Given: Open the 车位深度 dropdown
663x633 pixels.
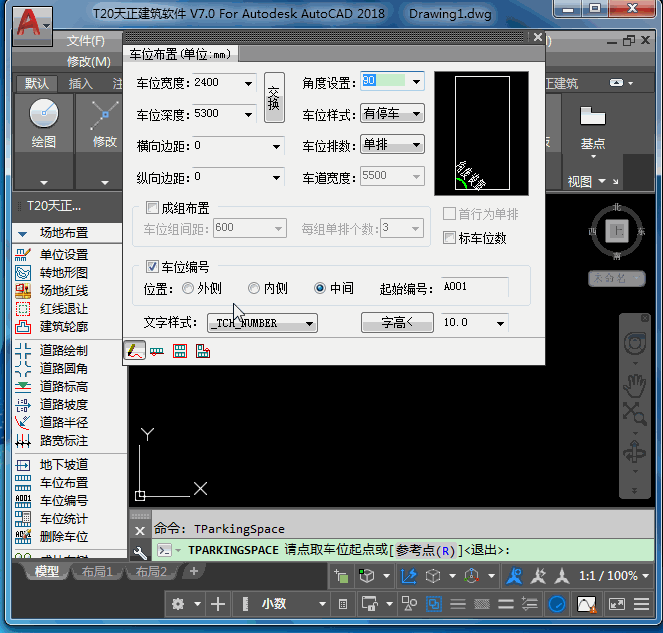Looking at the screenshot, I should pos(249,115).
